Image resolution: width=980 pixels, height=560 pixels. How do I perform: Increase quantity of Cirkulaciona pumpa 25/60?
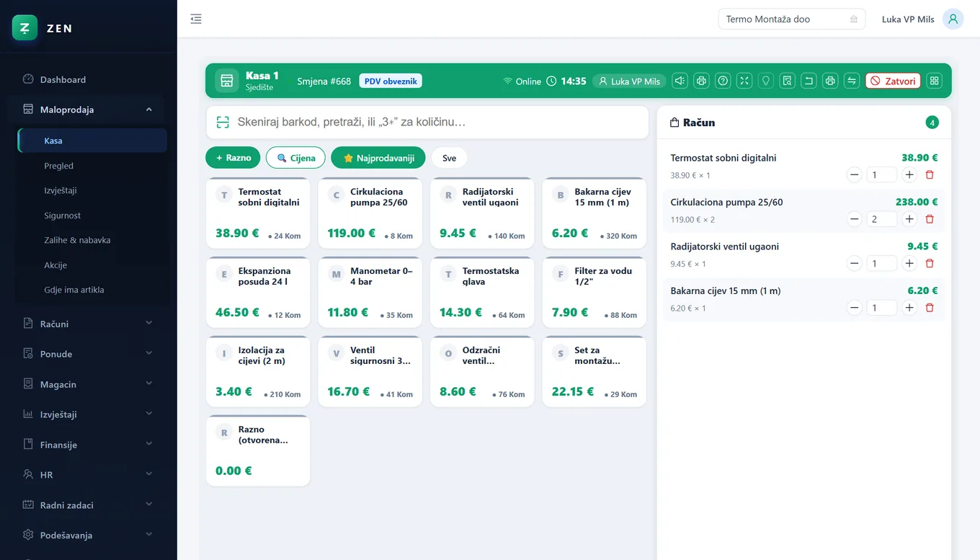[909, 219]
